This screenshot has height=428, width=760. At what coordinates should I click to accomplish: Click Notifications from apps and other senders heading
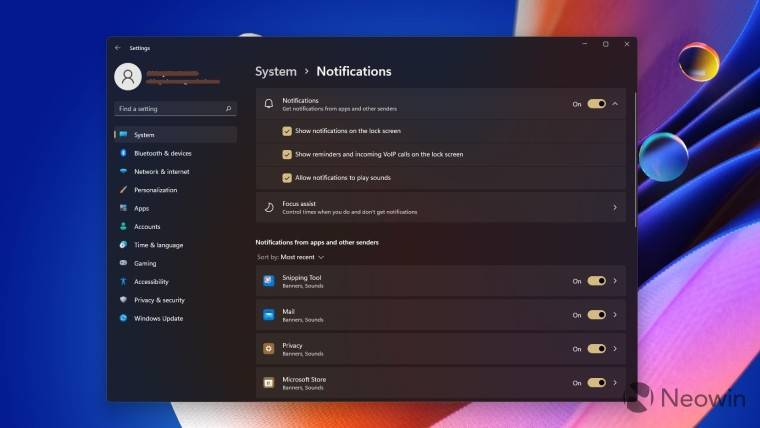point(317,242)
